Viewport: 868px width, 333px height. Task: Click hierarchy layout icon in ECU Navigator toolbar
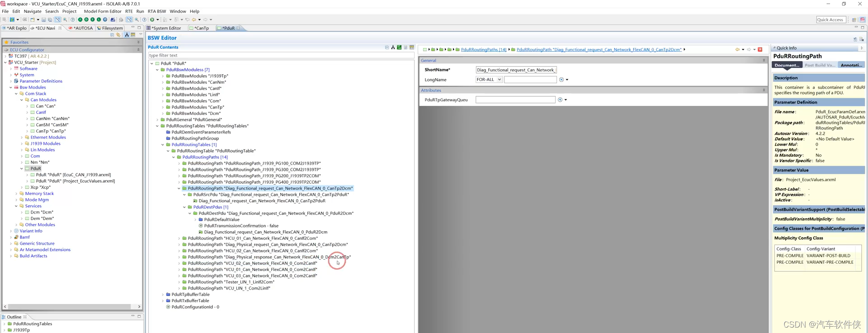[x=127, y=35]
